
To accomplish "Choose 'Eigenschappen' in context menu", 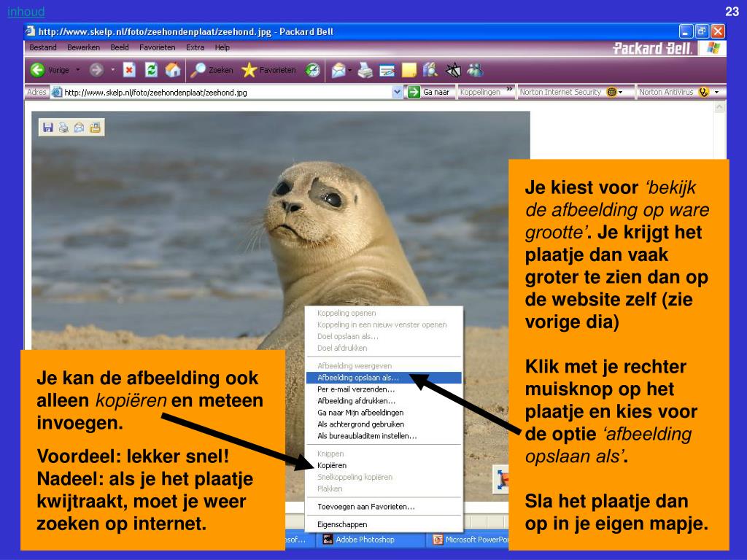I will (384, 524).
